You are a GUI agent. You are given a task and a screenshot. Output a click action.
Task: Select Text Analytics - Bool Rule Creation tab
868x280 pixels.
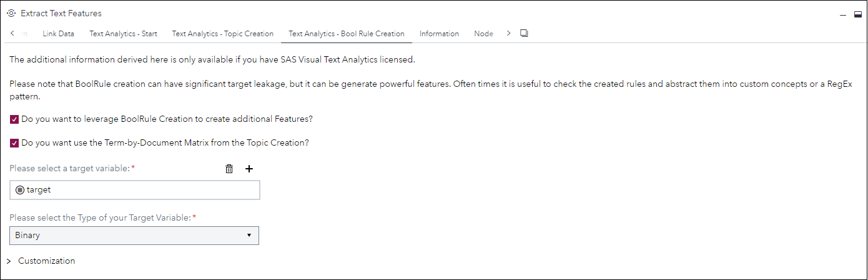coord(347,34)
